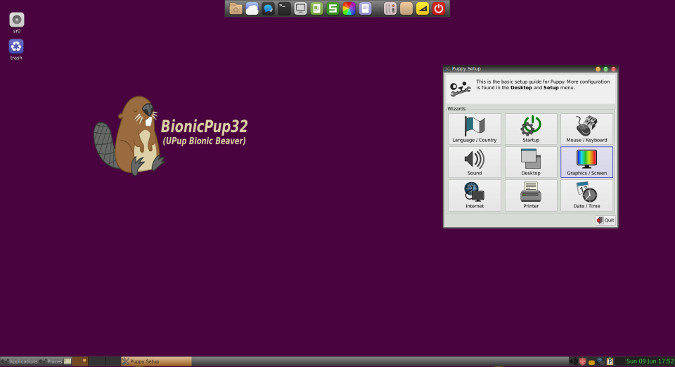Open the Applications menu in the taskbar
675x367 pixels.
point(19,361)
